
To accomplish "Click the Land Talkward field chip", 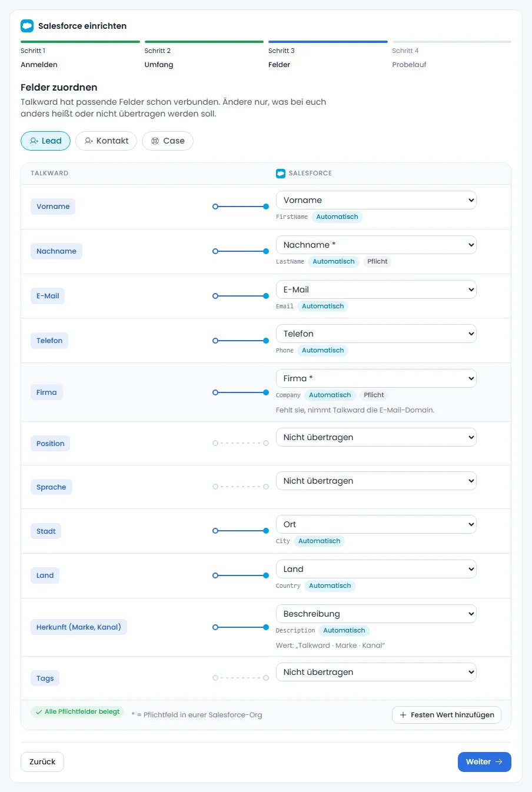I will click(x=45, y=575).
